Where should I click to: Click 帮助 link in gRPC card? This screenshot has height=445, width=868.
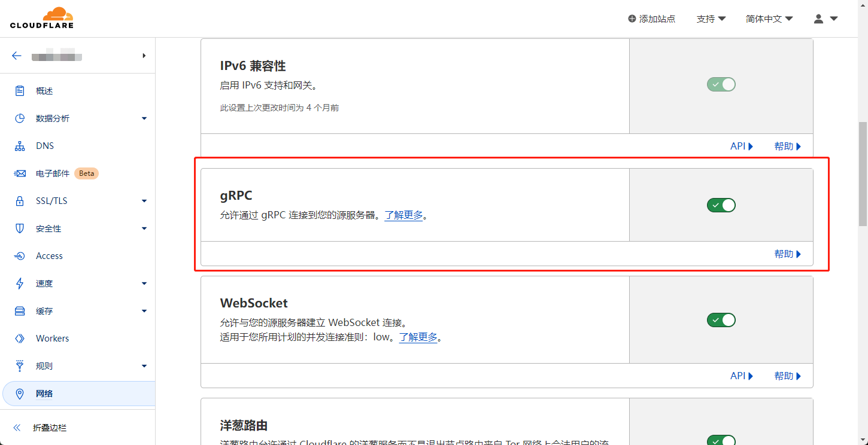788,254
